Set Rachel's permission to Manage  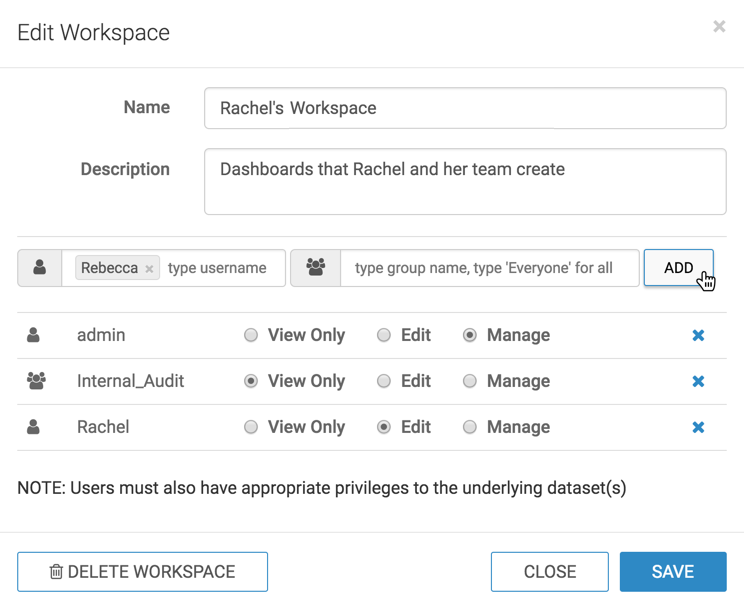click(470, 427)
